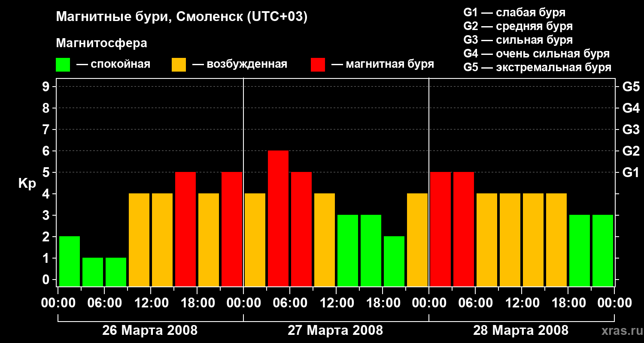
Task: Click the 'G4 — очень сильная буря' description line
Action: pyautogui.click(x=537, y=54)
